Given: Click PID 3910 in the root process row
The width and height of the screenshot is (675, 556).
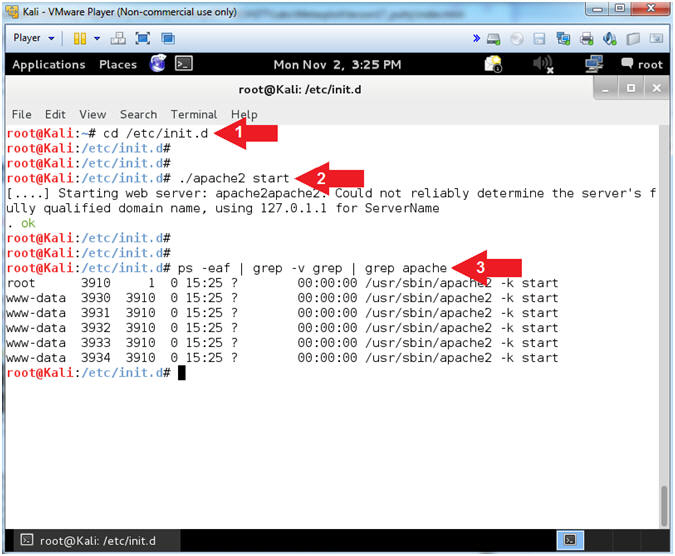Looking at the screenshot, I should coord(96,283).
